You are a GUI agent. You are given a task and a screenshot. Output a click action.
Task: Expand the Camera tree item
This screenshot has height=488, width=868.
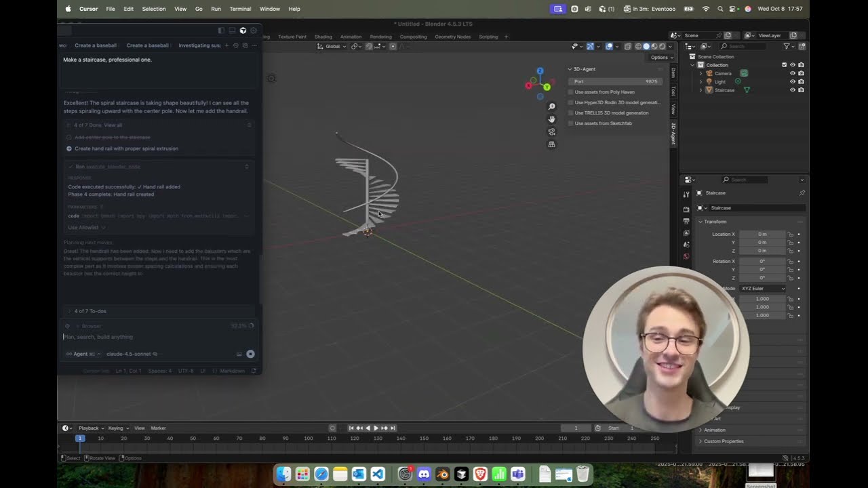pos(701,73)
